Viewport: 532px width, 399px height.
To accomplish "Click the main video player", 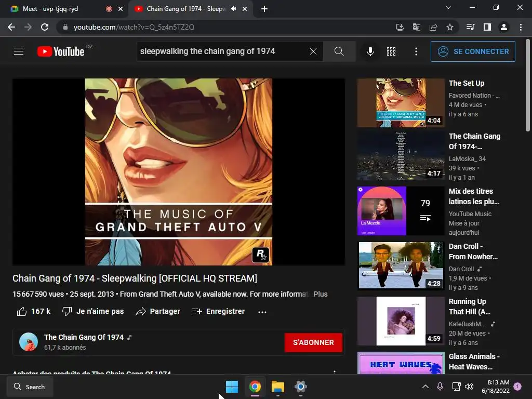I will [179, 171].
